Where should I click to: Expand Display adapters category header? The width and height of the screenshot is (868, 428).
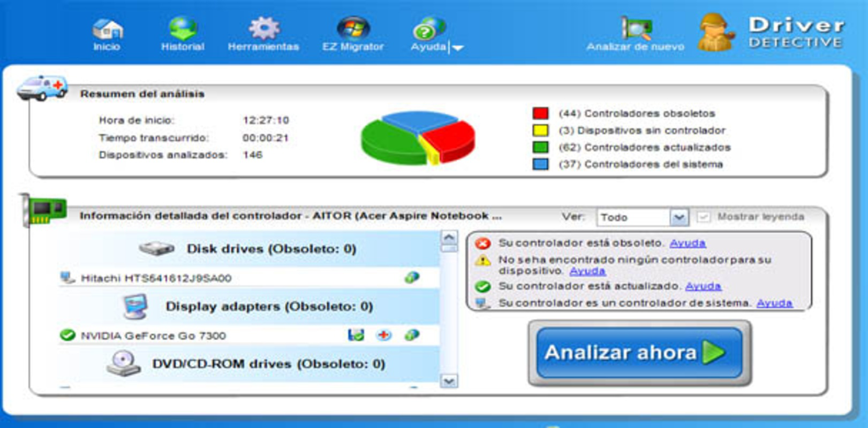point(249,307)
